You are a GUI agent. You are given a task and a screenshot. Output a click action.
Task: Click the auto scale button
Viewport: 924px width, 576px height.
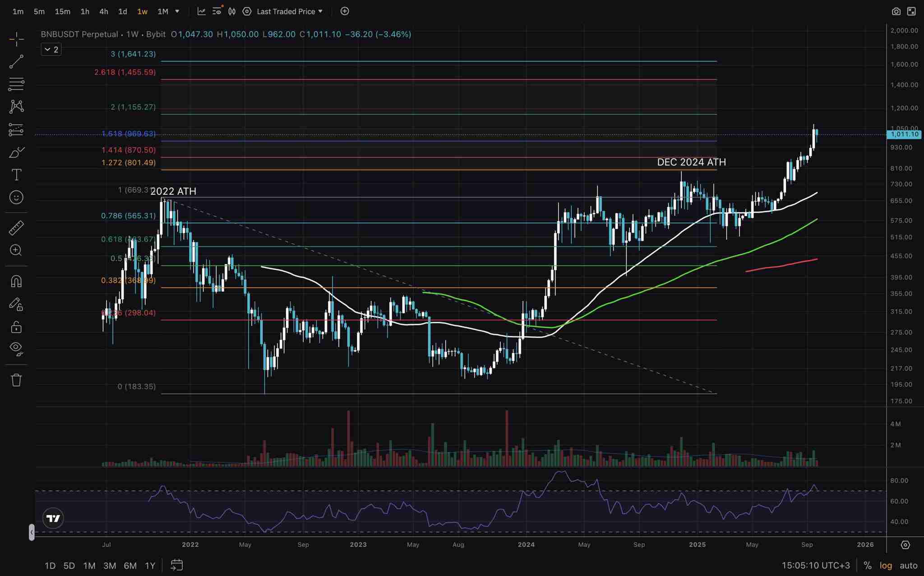(x=908, y=566)
